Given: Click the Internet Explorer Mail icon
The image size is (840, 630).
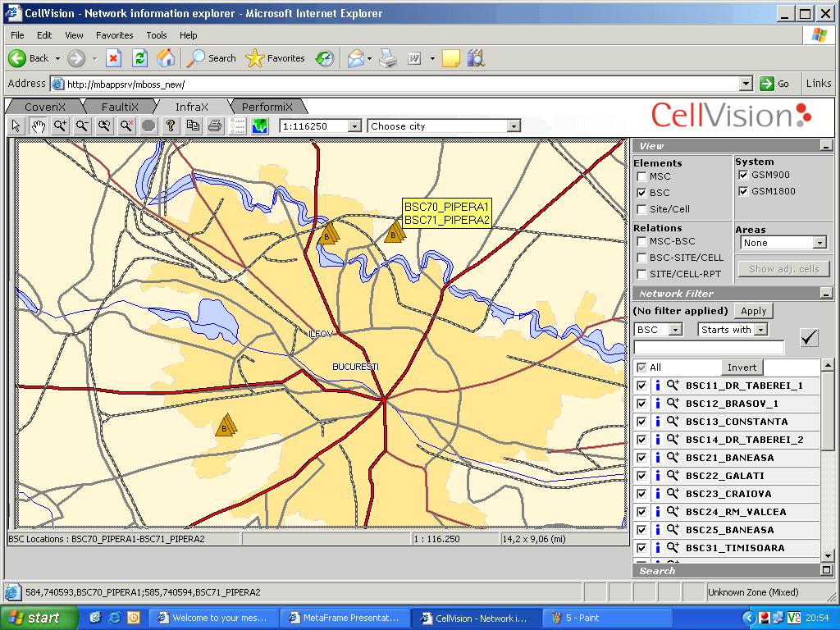Looking at the screenshot, I should (356, 58).
